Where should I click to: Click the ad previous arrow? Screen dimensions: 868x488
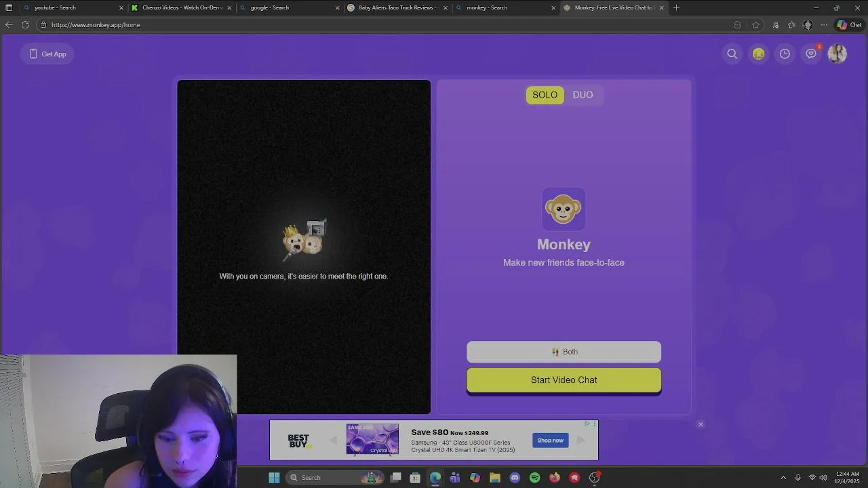[x=333, y=441]
